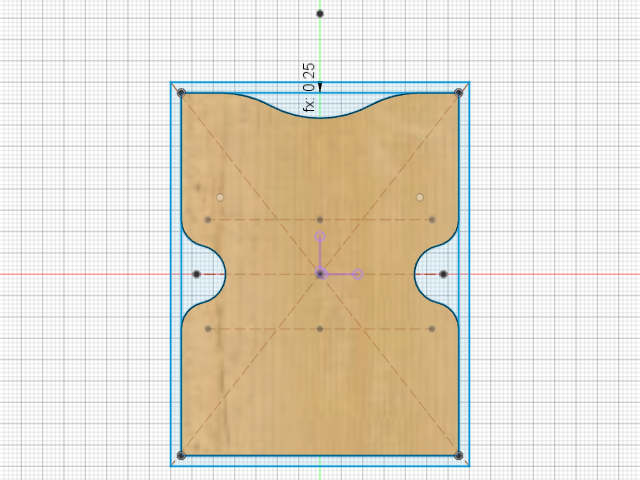Select the top-left corner sketch point
This screenshot has height=480, width=640.
click(182, 93)
